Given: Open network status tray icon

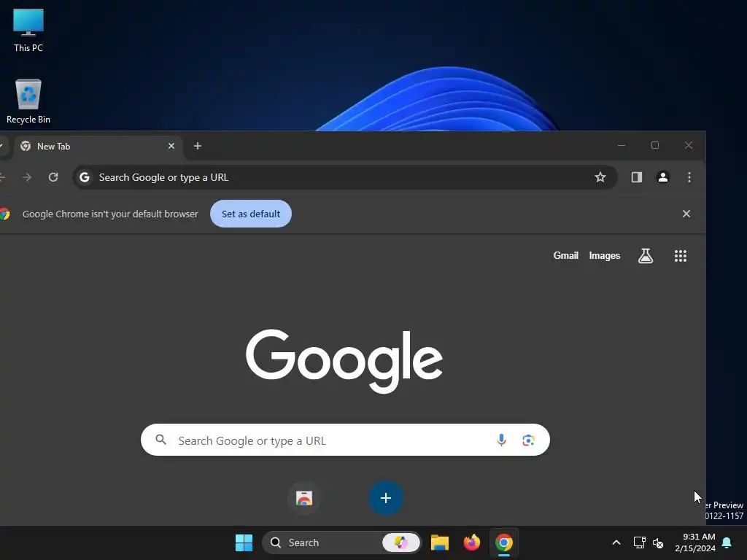Looking at the screenshot, I should (639, 542).
